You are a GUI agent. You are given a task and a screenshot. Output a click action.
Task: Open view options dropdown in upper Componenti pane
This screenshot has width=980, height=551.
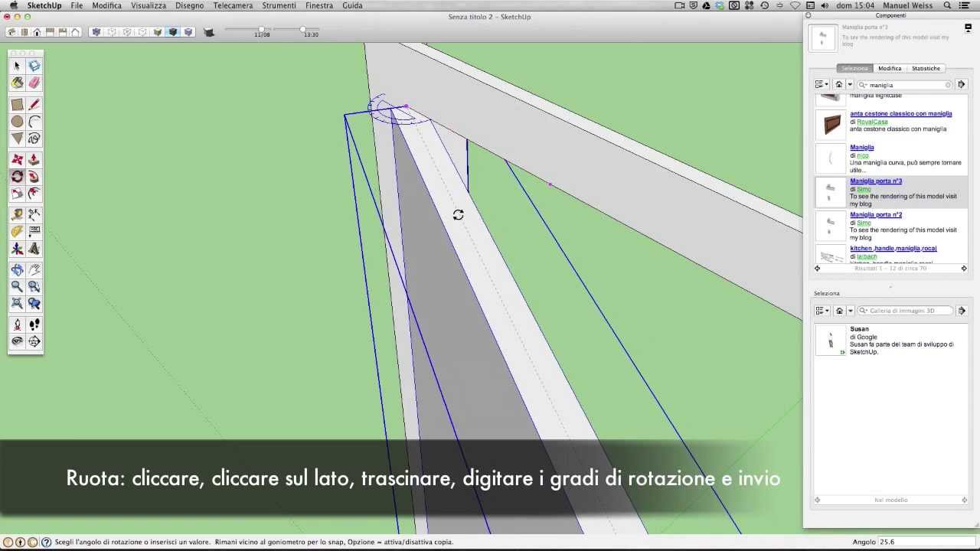[x=822, y=84]
